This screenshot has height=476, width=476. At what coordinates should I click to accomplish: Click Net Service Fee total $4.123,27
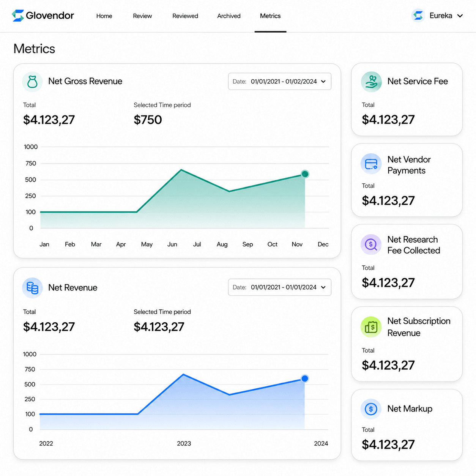coord(388,120)
